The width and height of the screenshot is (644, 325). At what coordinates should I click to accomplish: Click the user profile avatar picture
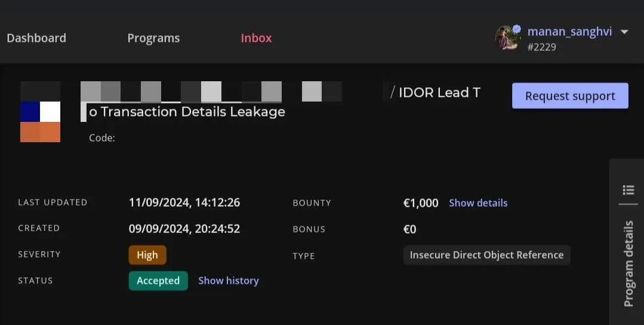point(507,38)
